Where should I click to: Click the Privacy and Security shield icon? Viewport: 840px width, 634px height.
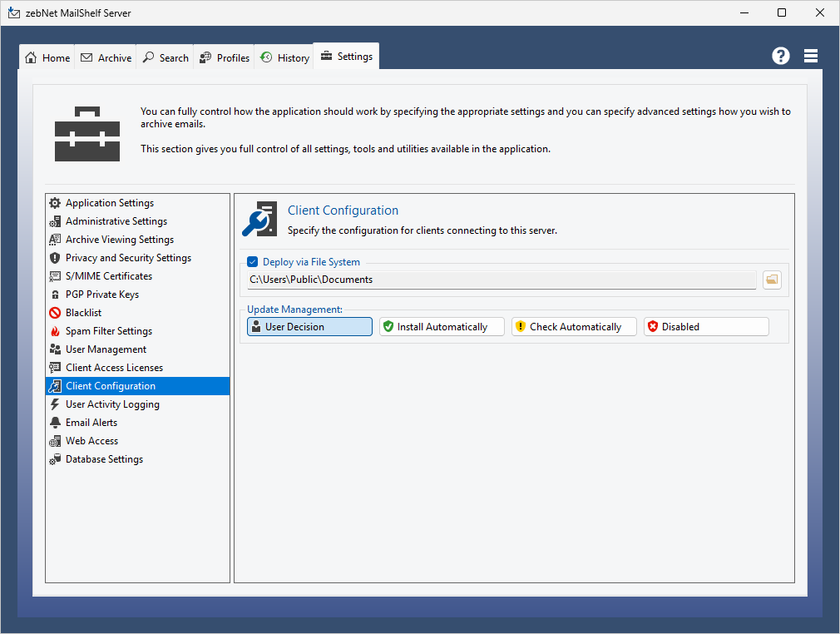tap(55, 258)
